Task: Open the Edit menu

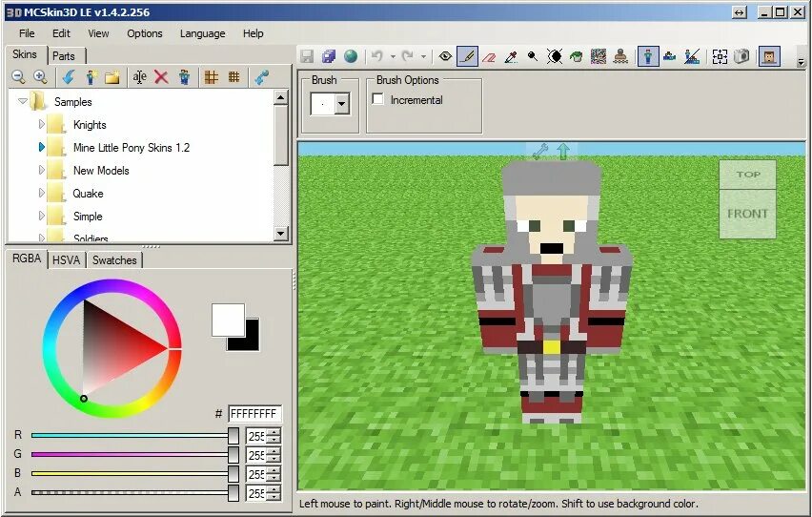Action: click(61, 33)
